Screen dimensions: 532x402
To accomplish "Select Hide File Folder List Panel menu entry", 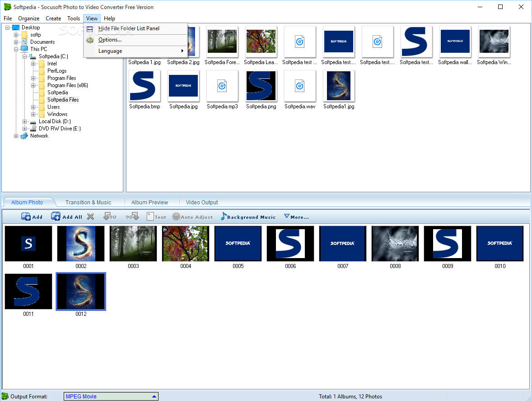I will click(136, 28).
